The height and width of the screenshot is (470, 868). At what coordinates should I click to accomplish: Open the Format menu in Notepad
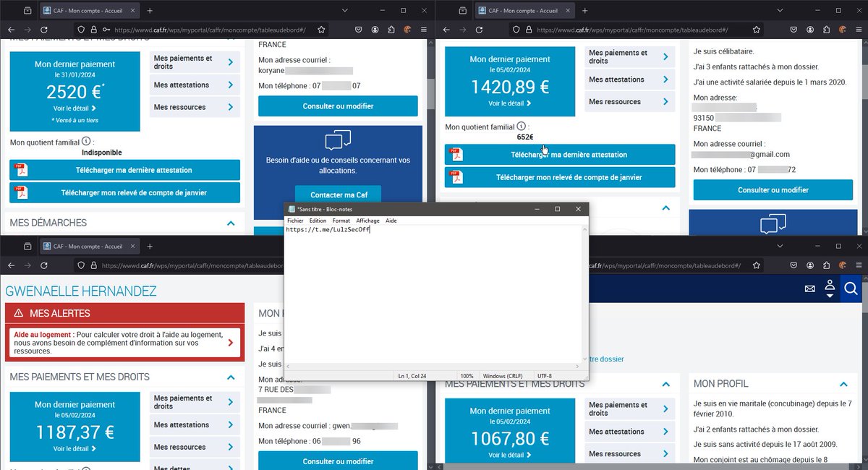click(x=341, y=221)
